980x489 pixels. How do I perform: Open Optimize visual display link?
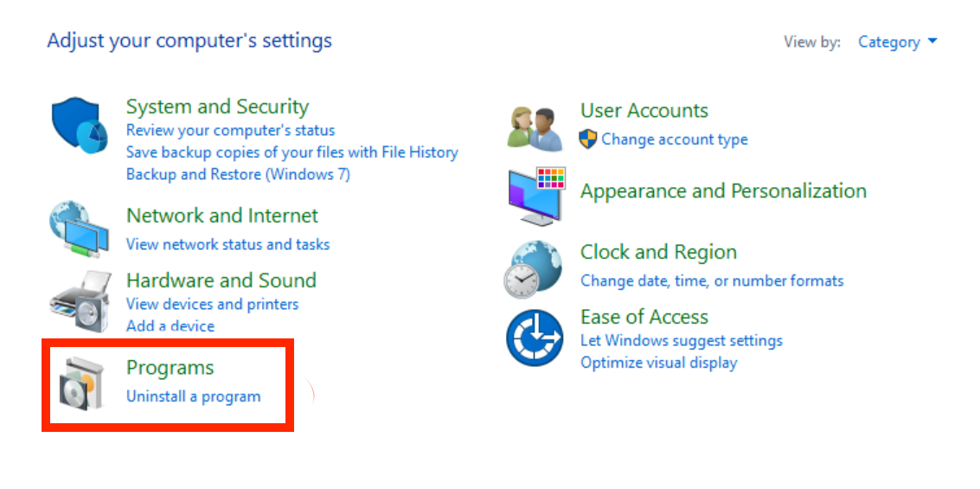pos(659,363)
